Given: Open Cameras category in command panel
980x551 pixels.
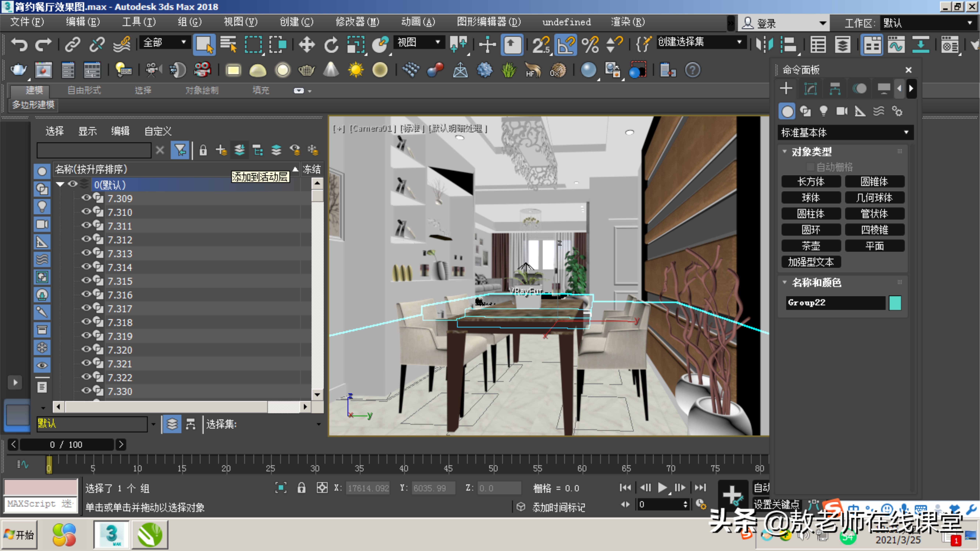Looking at the screenshot, I should (841, 111).
